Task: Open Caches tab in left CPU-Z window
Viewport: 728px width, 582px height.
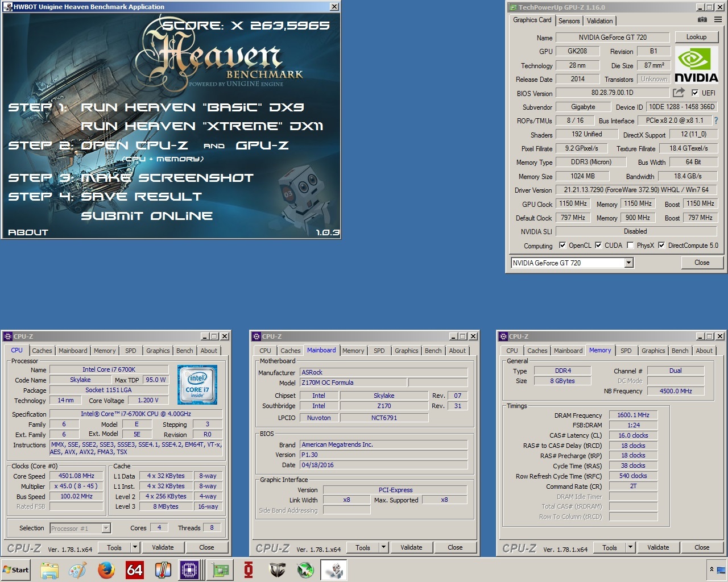Action: 42,351
